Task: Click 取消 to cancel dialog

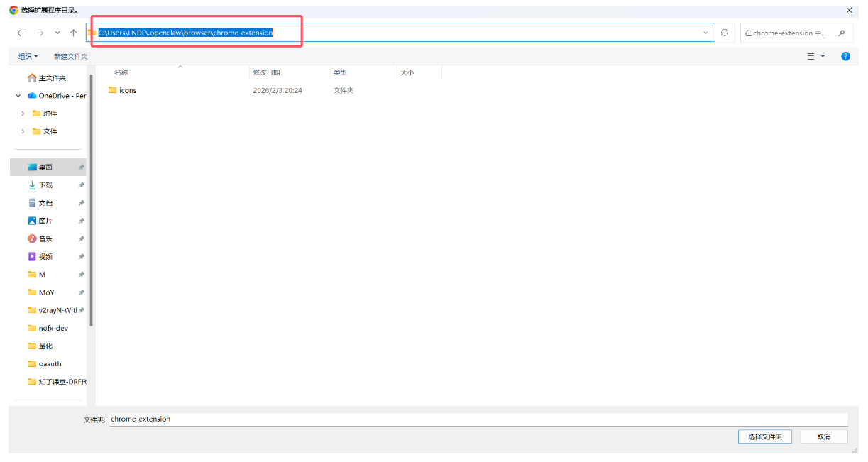Action: tap(823, 436)
